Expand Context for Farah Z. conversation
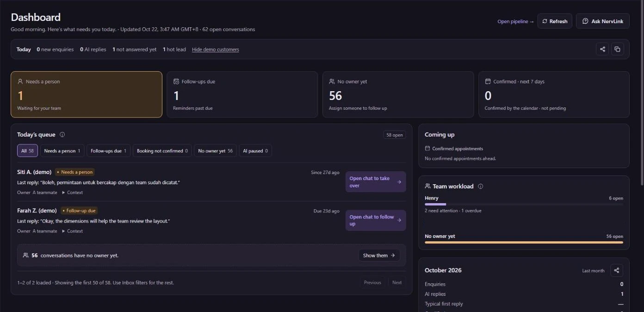644x312 pixels. point(73,231)
